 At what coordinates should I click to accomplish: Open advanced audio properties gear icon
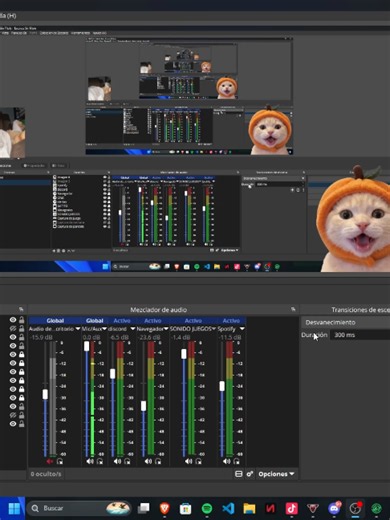pos(250,474)
